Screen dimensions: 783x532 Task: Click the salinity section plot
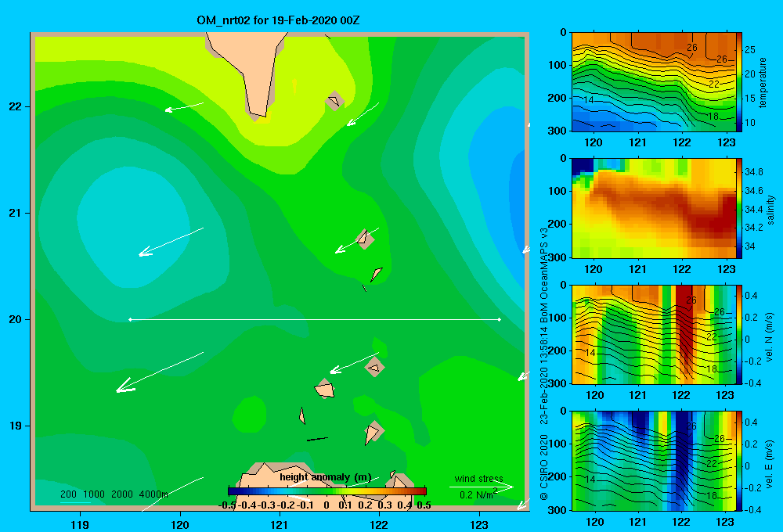click(653, 208)
